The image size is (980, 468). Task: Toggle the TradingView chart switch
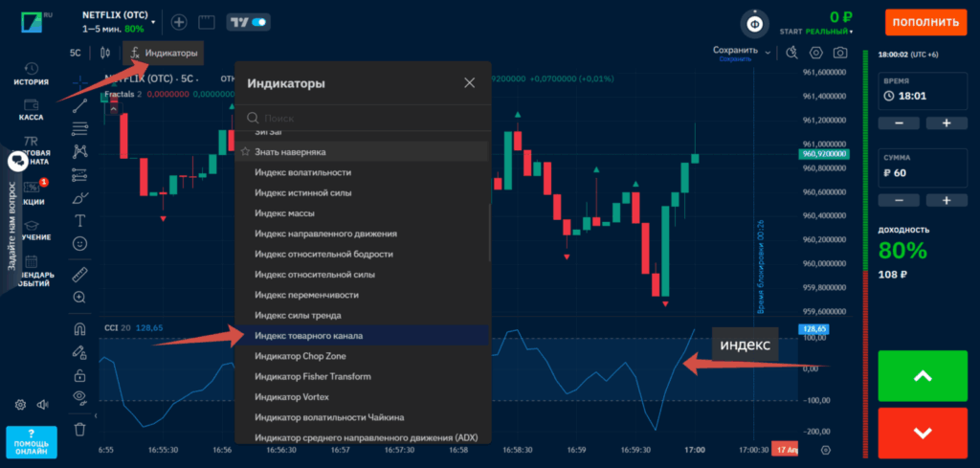(248, 21)
